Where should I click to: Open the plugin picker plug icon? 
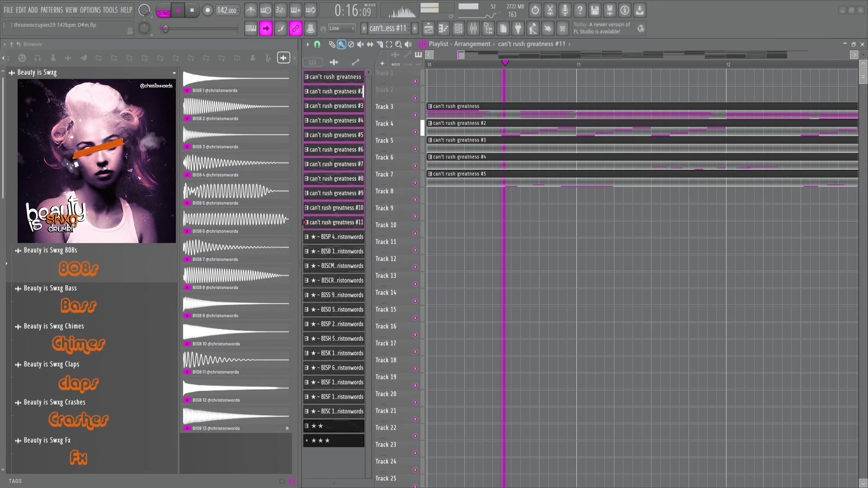point(518,29)
